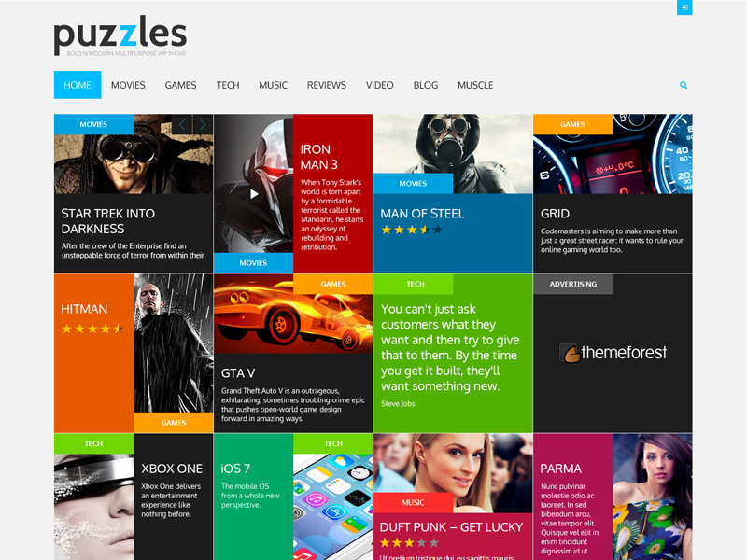Viewport: 747px width, 560px height.
Task: Click the TECH tag on quote tile
Action: [413, 284]
